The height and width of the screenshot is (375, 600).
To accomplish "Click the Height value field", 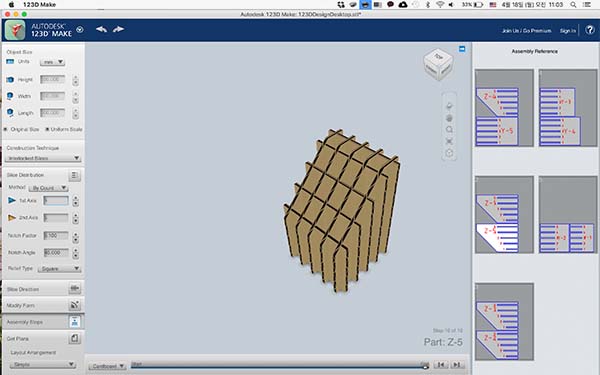I will (53, 79).
